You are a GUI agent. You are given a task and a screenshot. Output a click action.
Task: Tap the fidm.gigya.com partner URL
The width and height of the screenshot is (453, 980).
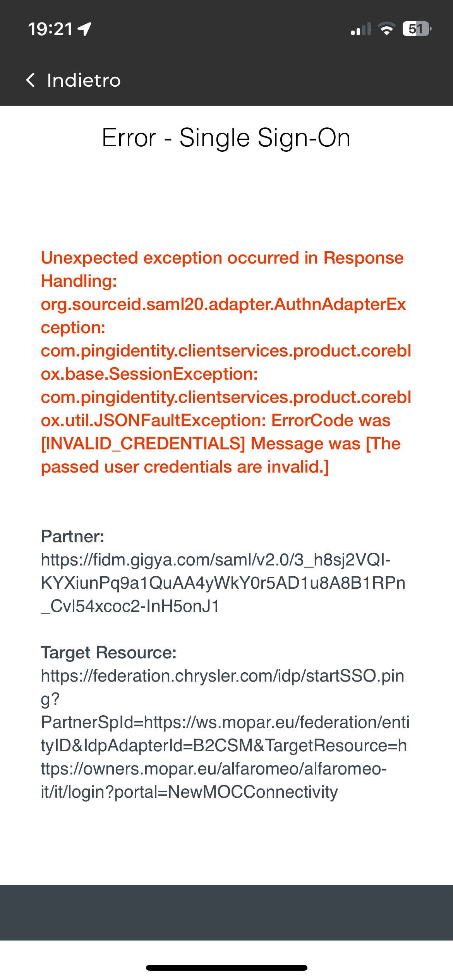coord(223,583)
